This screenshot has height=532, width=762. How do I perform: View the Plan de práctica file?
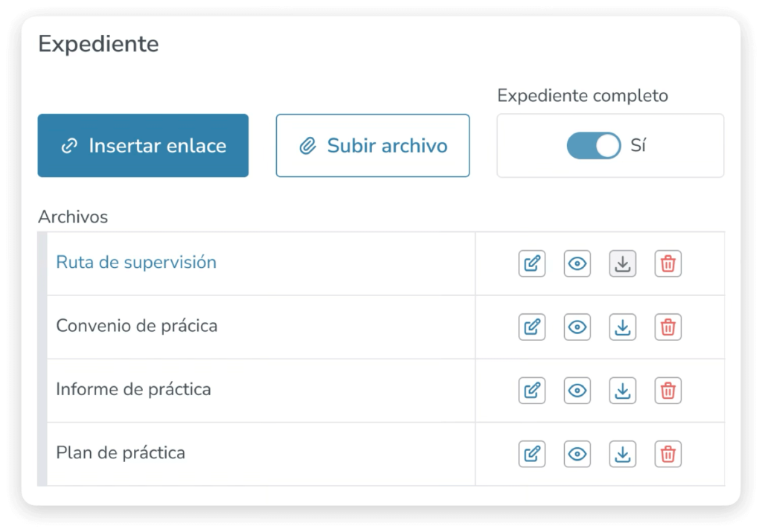point(577,454)
